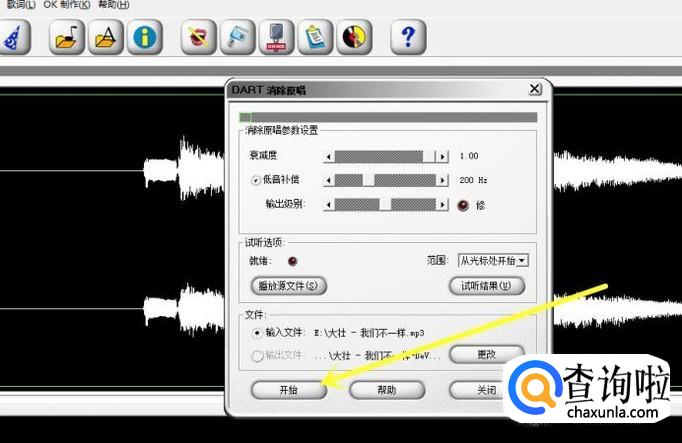Click the 低音补偿 slider thumb
The height and width of the screenshot is (443, 682).
click(x=368, y=180)
